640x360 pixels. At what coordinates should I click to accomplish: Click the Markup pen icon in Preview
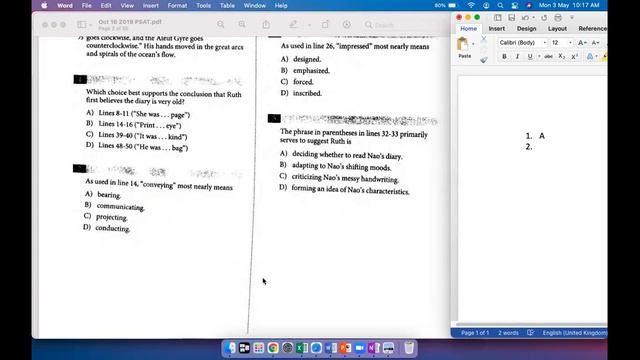click(293, 24)
